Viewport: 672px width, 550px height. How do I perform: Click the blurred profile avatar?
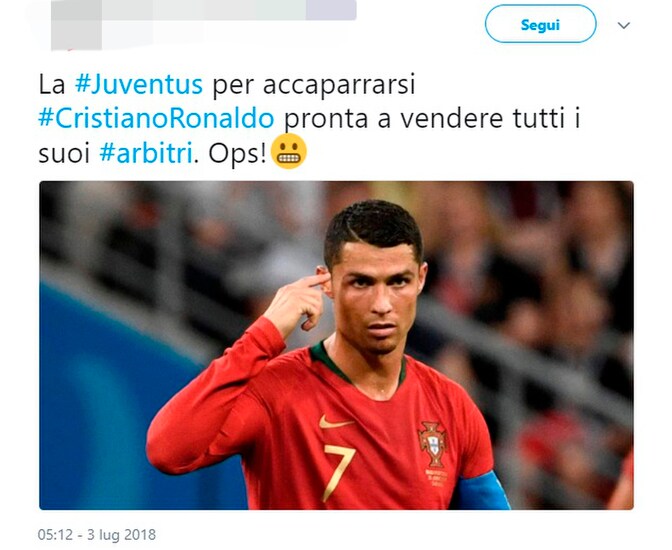point(76,27)
